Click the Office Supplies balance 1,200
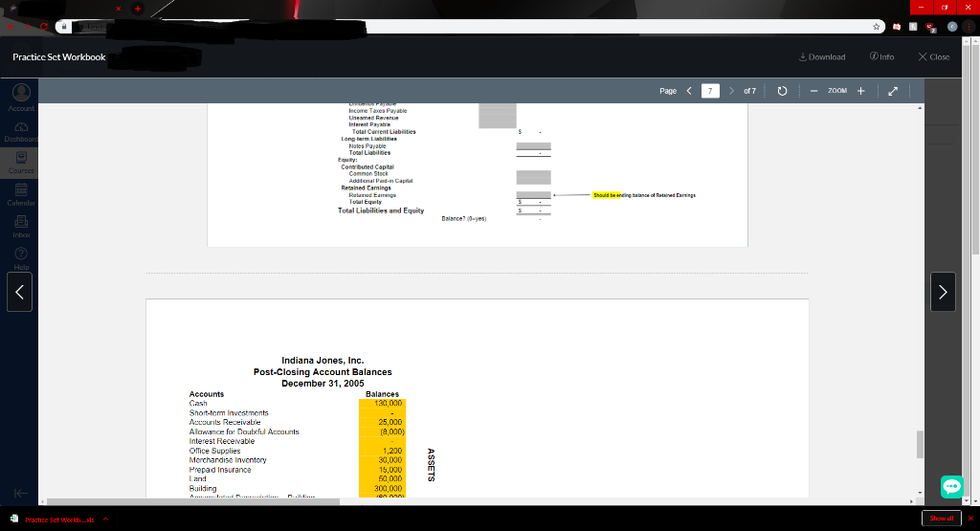 click(383, 451)
